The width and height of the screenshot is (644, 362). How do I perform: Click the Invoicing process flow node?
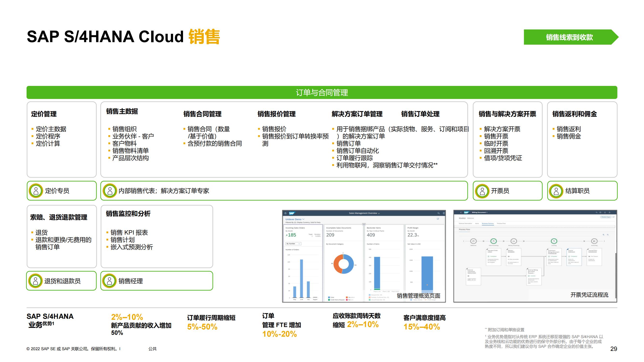coord(554,241)
